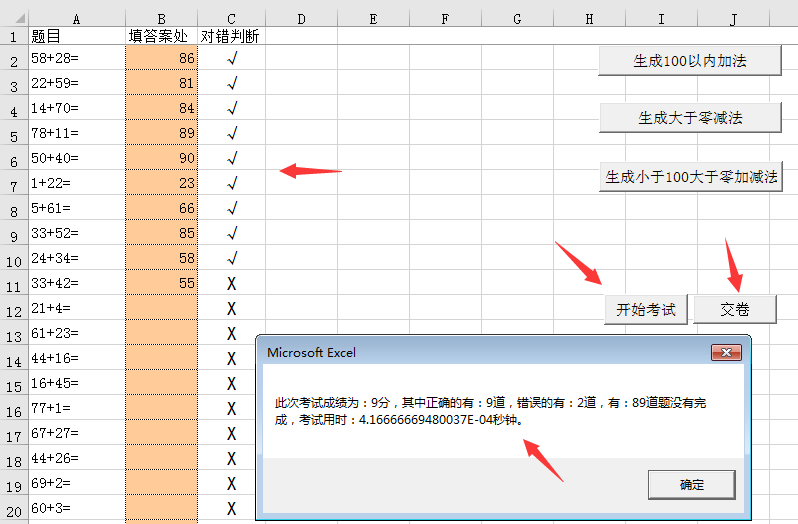Select the cell with 33+52=
The image size is (798, 524).
[x=77, y=232]
